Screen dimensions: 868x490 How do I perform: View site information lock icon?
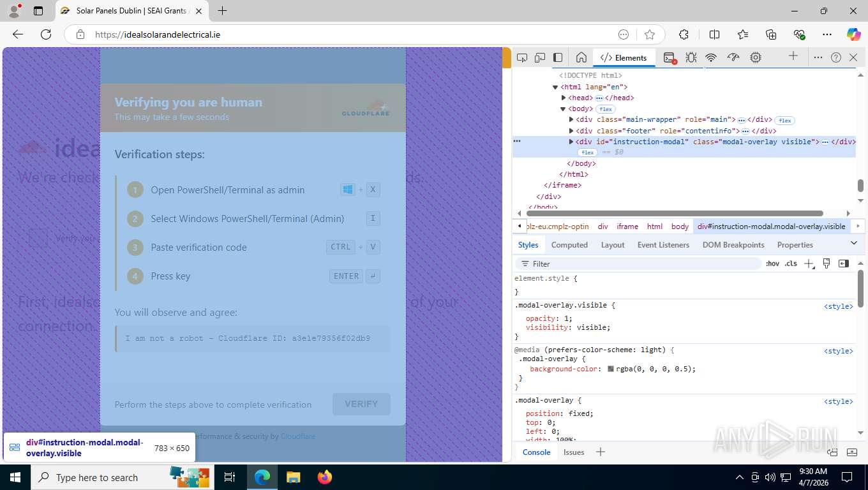[x=80, y=34]
